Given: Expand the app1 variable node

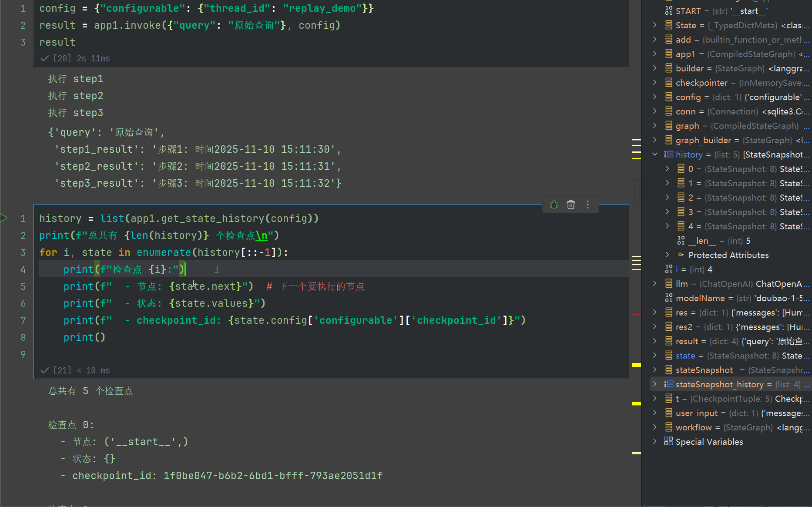Looking at the screenshot, I should (655, 54).
